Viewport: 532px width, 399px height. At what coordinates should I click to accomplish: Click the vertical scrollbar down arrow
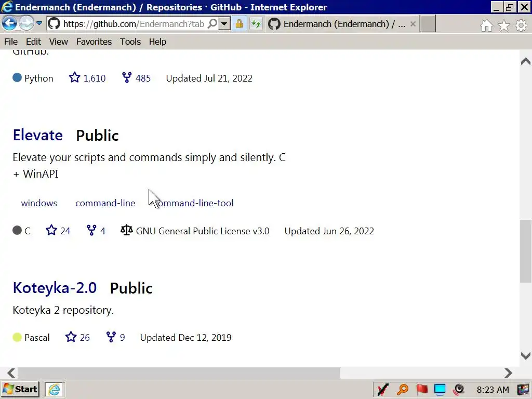(526, 355)
